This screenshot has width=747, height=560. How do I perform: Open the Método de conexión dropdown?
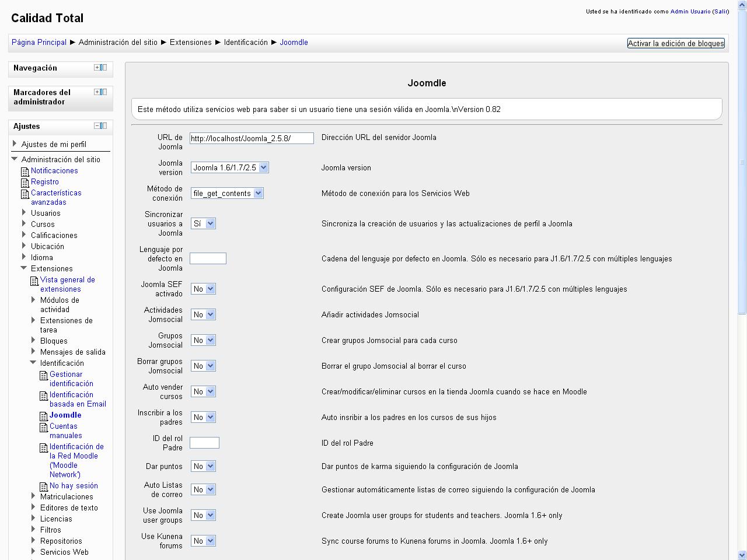pos(227,193)
